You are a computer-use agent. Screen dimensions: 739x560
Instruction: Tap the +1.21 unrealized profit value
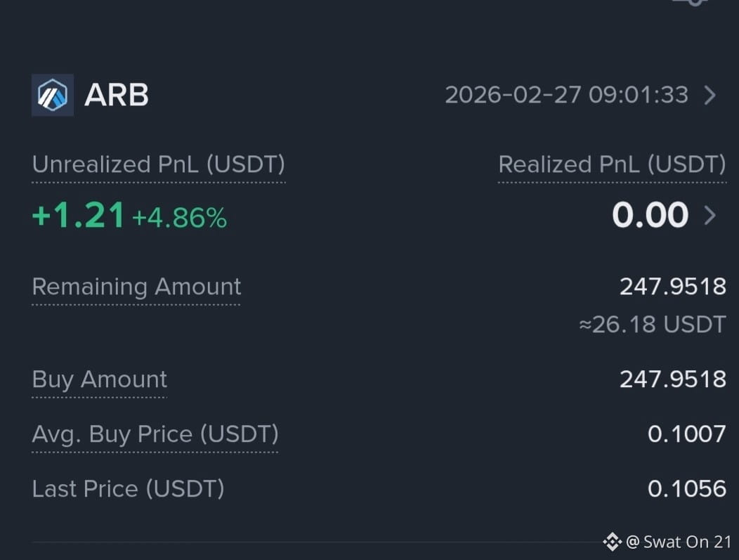(78, 216)
